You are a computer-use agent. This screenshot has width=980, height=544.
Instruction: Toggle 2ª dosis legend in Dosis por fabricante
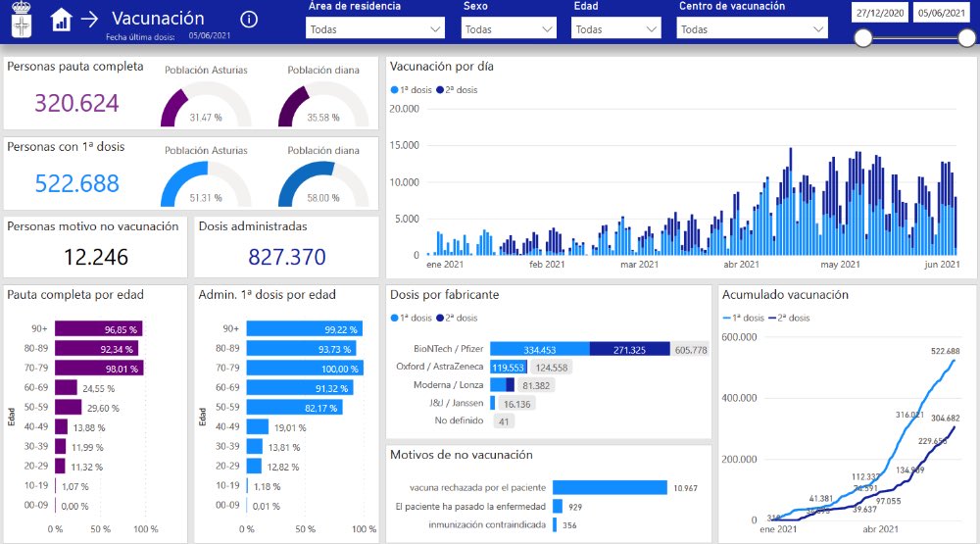click(457, 318)
